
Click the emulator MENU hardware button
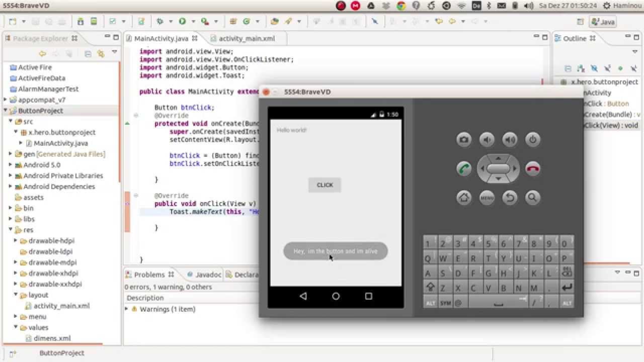click(487, 198)
